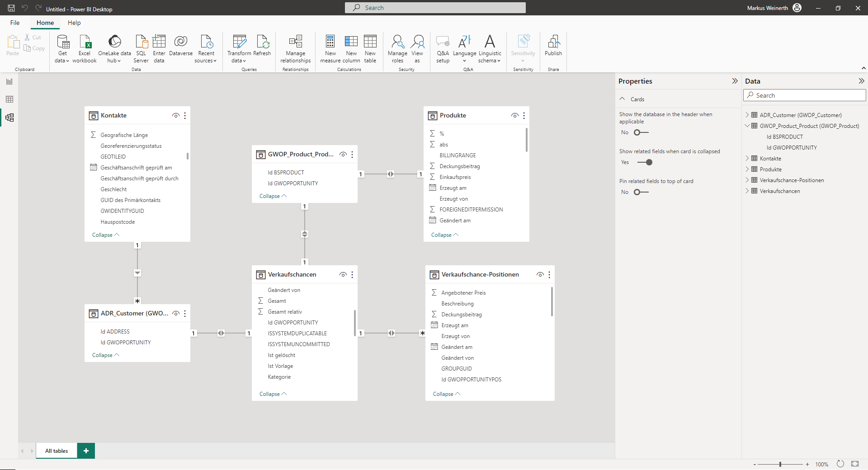Open the Dataverse connector
This screenshot has width=868, height=470.
[x=181, y=45]
